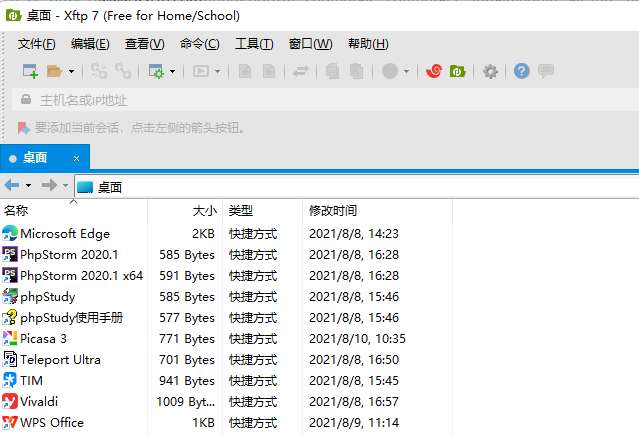Image resolution: width=639 pixels, height=436 pixels.
Task: Click the gray globe toolbar icon
Action: click(x=390, y=71)
